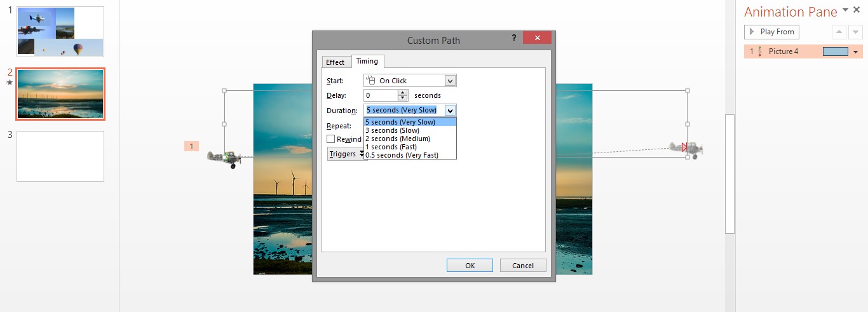Choose 1 seconds (Fast) duration

tap(410, 147)
